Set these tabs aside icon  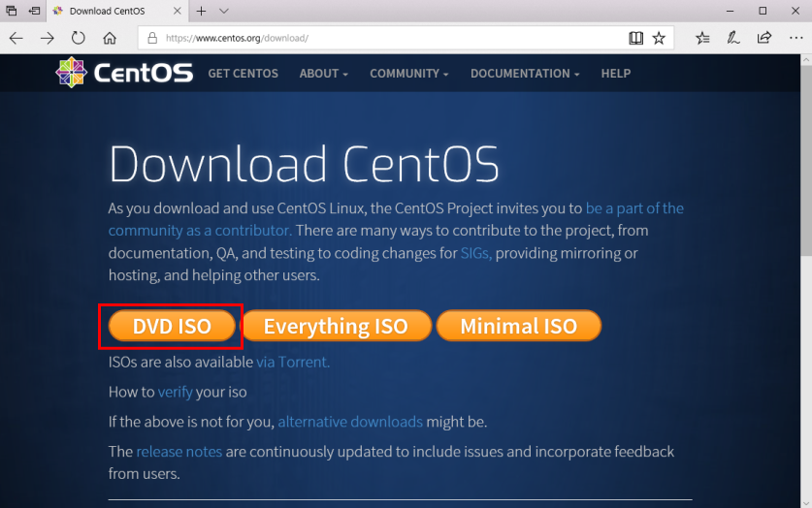(x=34, y=11)
